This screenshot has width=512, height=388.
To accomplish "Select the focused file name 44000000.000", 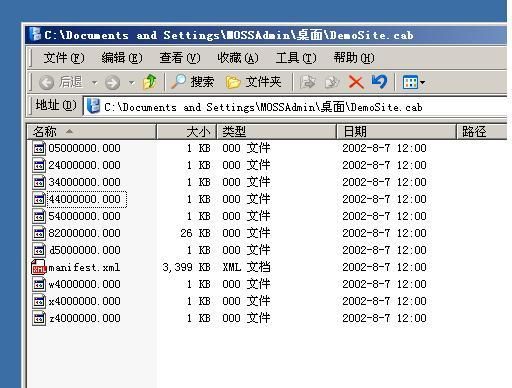I will coord(87,199).
